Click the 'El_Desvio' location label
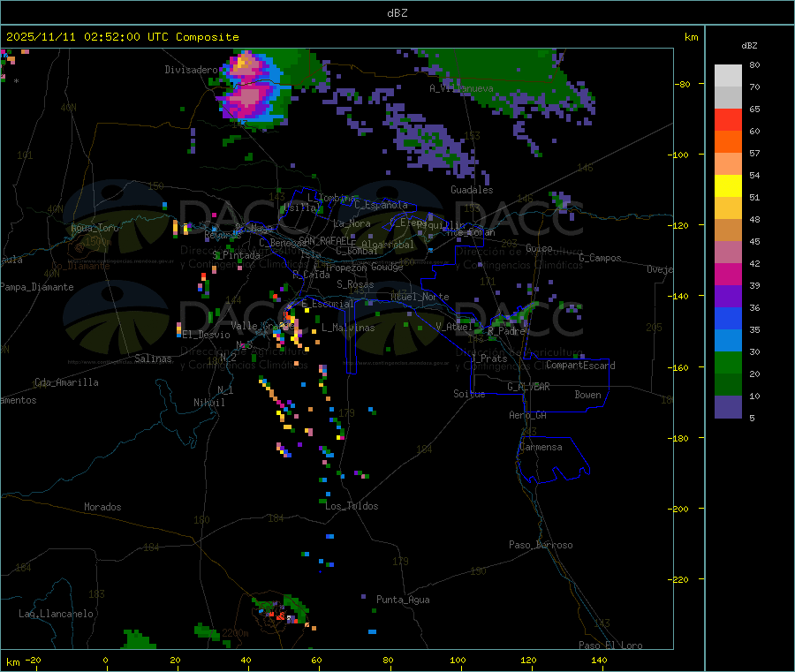 click(206, 335)
